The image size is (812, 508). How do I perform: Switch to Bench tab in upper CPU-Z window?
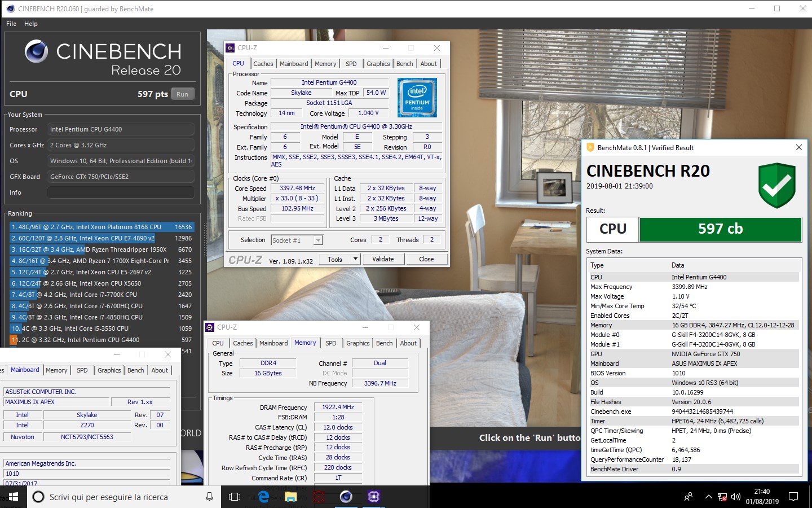pyautogui.click(x=404, y=64)
